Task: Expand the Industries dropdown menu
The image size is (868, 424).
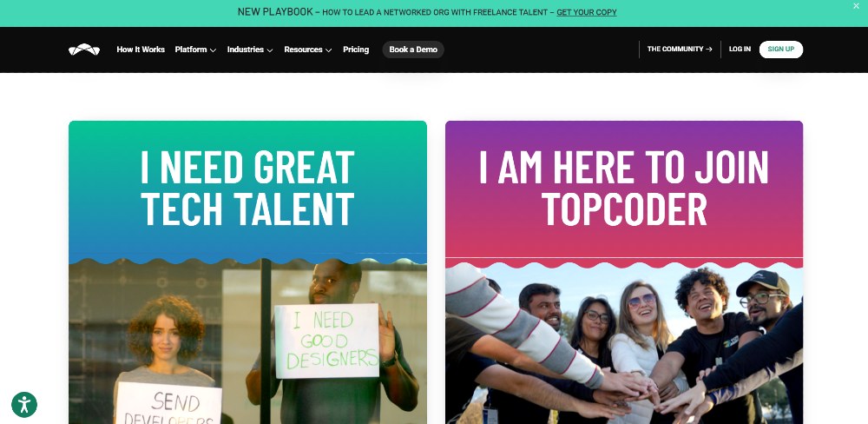Action: 250,50
